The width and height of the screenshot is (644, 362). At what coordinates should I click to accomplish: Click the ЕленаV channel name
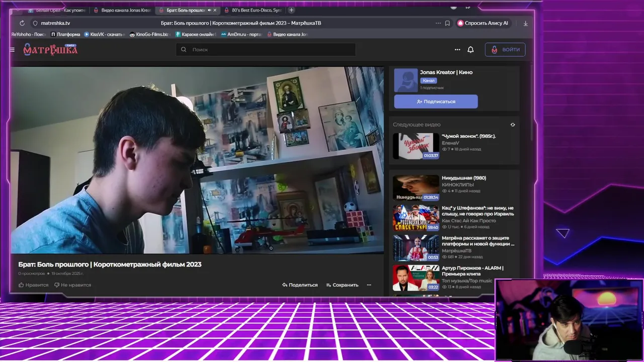pyautogui.click(x=450, y=143)
